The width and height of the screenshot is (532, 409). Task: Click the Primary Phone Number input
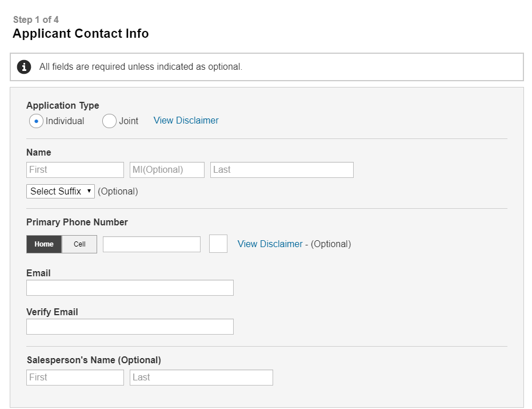(x=151, y=244)
